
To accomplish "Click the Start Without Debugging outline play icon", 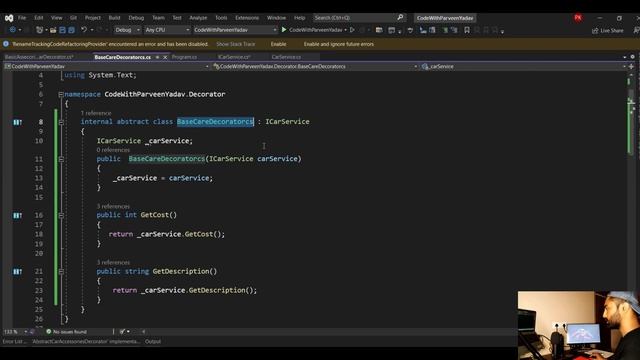I will pos(352,30).
